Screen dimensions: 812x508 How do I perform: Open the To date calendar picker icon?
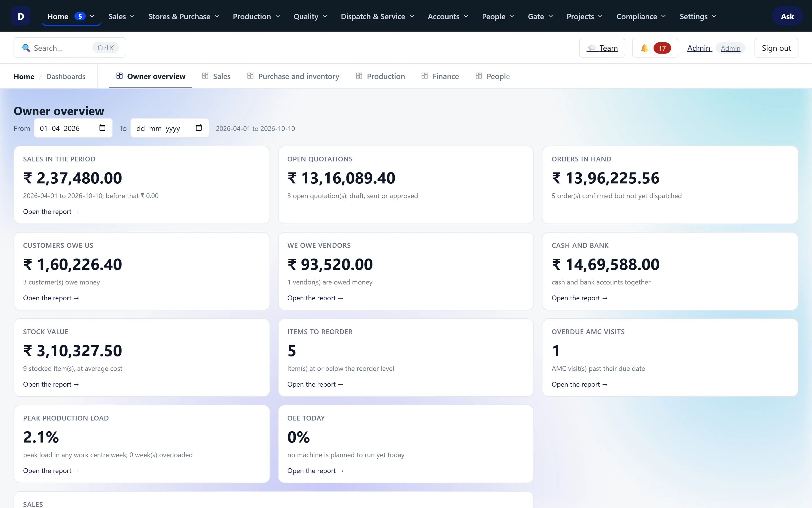pos(199,128)
